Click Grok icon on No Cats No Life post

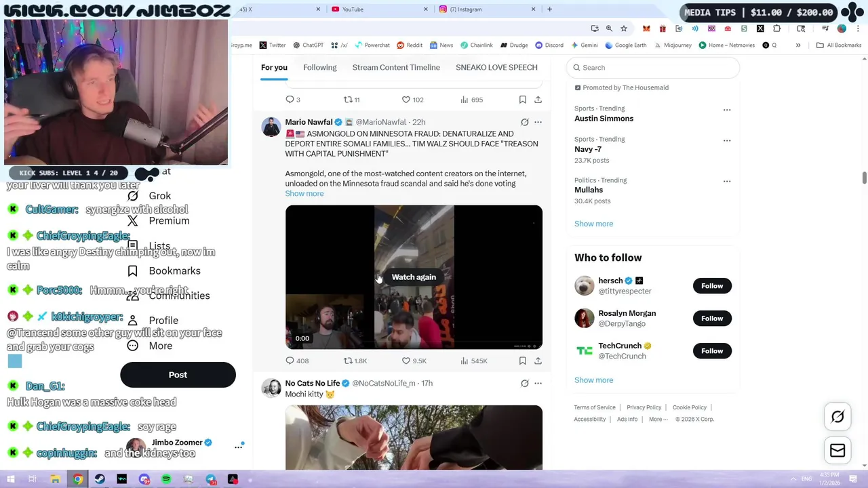524,383
